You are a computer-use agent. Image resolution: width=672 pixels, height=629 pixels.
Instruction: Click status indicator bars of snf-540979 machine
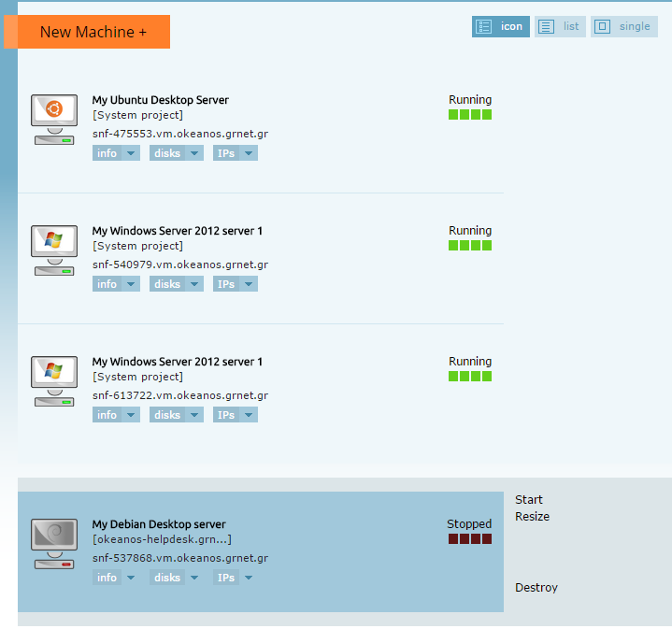click(469, 246)
